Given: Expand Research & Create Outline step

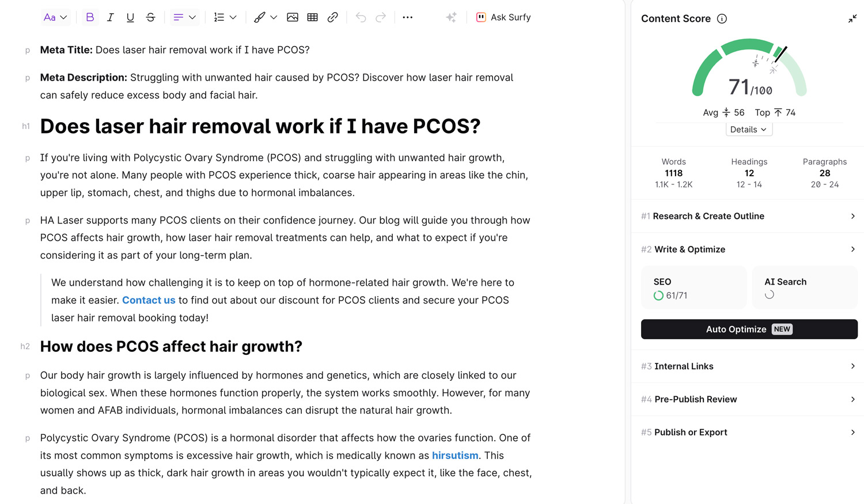Looking at the screenshot, I should [748, 216].
